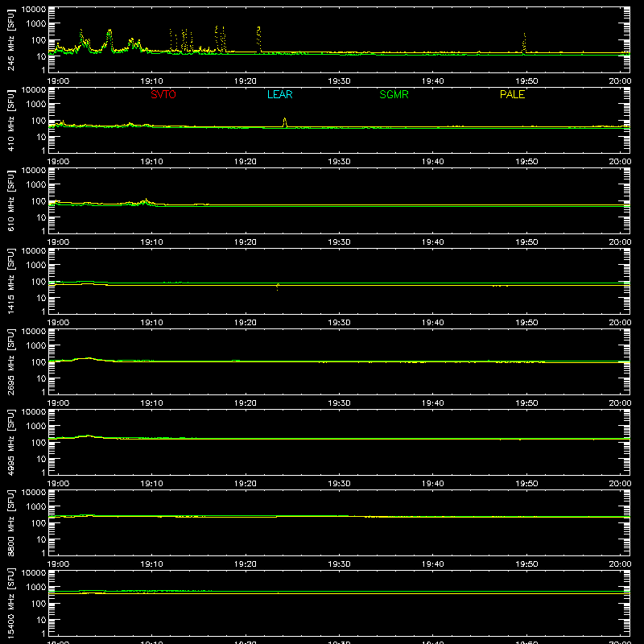Screen dimensions: 644x644
Task: Click the 100 tick label on the 610 MHz plot
Action: click(x=39, y=201)
